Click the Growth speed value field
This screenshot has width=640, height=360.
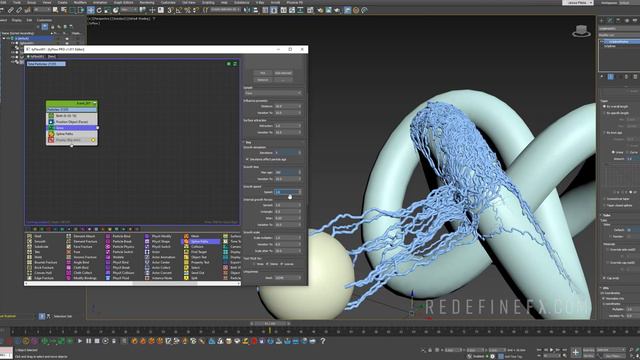tap(287, 192)
